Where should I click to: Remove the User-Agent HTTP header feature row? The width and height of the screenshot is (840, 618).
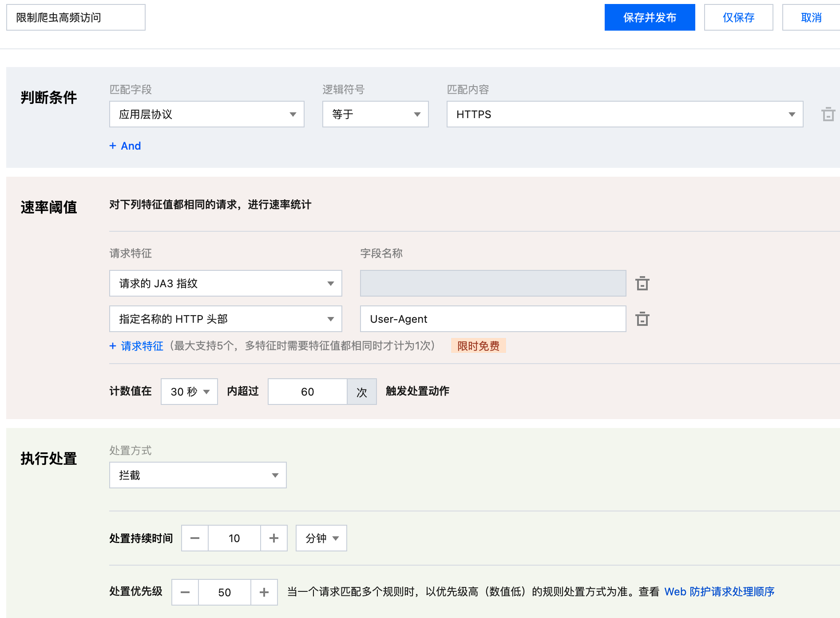click(x=642, y=319)
